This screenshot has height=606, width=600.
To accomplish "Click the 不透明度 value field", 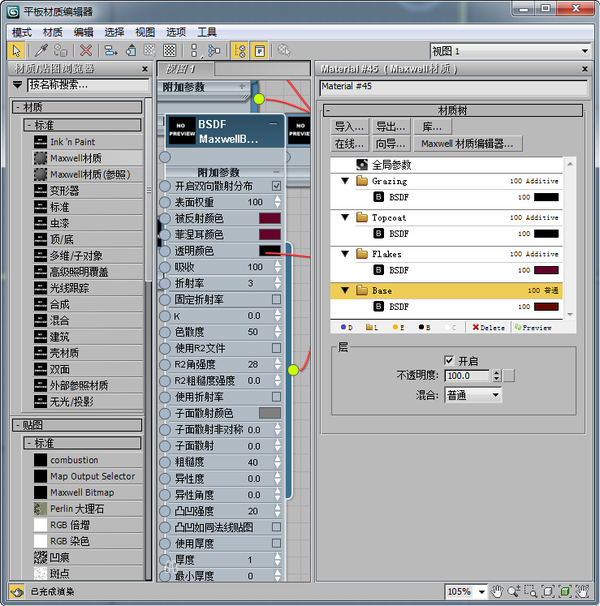I will (x=467, y=376).
